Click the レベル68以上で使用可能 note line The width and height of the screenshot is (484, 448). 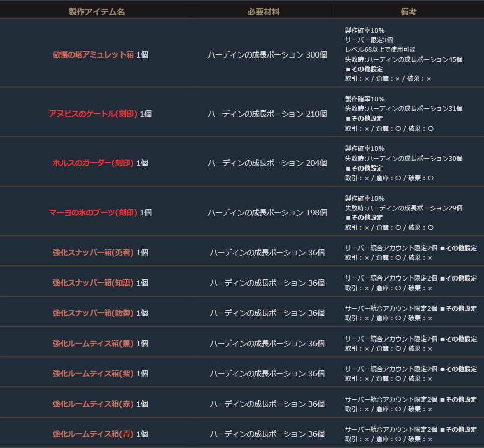pos(380,49)
